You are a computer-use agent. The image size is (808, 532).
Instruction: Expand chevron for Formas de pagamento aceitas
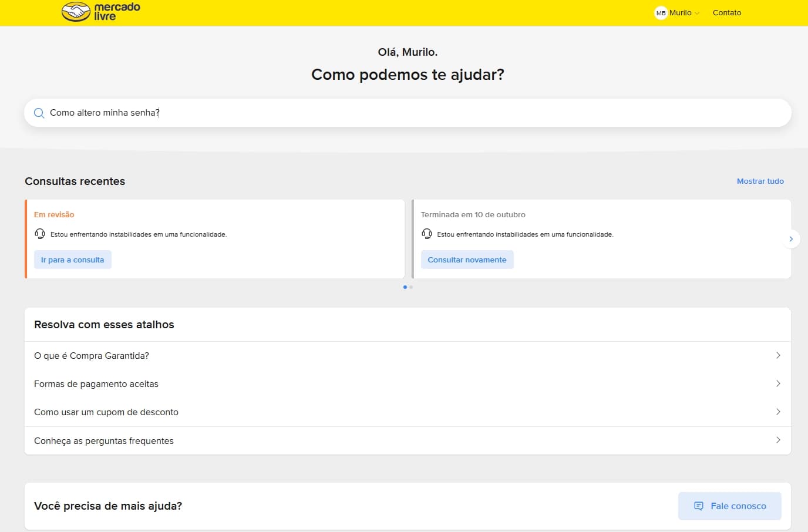(778, 383)
